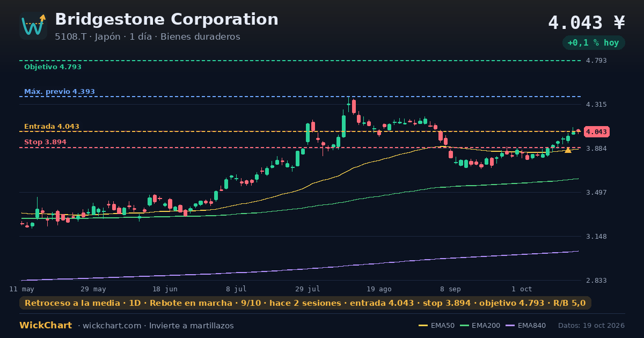Click the '8 jul' date label
The height and width of the screenshot is (338, 644).
[236, 289]
